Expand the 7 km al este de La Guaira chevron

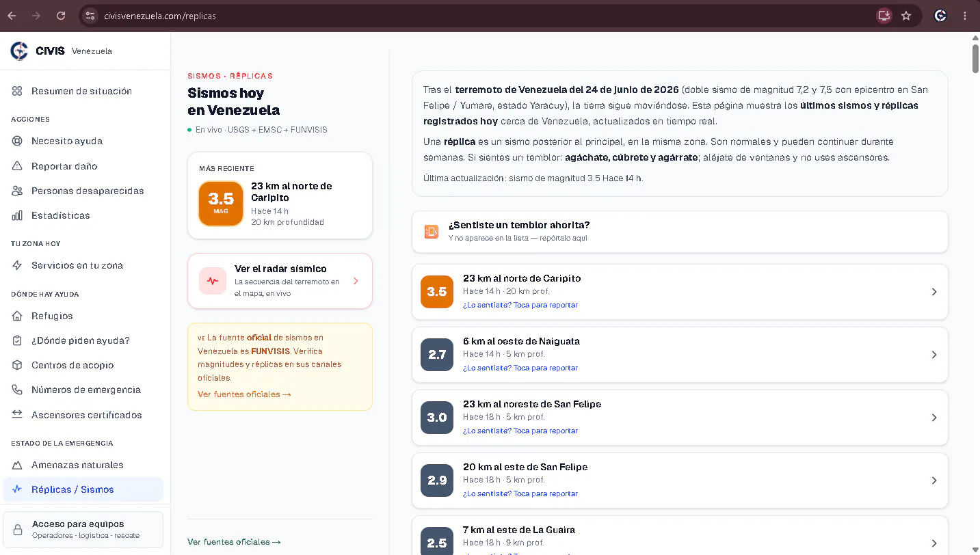[934, 543]
